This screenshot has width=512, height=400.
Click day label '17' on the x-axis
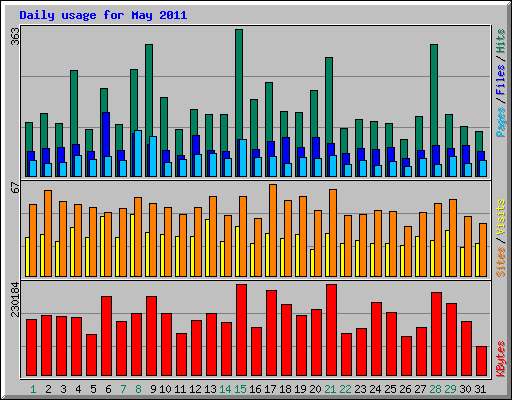click(x=270, y=389)
